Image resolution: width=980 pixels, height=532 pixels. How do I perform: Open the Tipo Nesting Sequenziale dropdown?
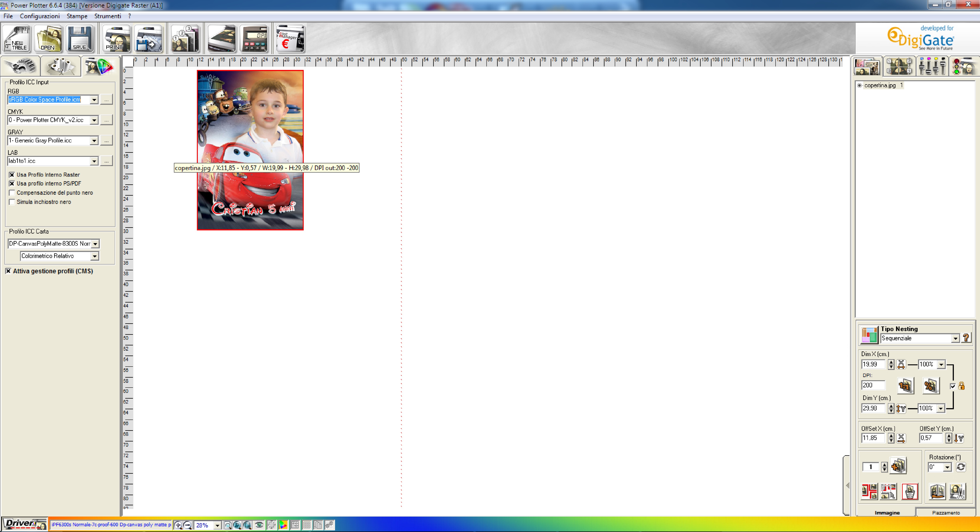click(955, 339)
